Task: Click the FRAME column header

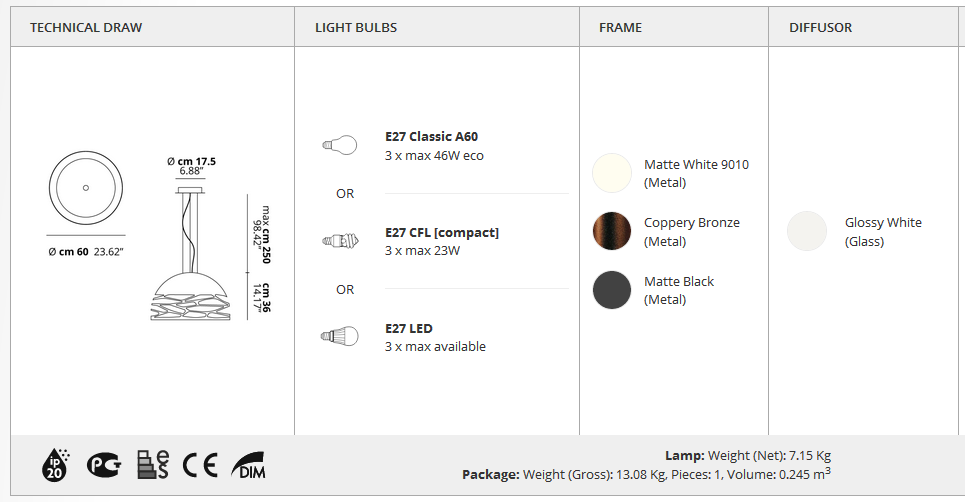Action: tap(620, 28)
